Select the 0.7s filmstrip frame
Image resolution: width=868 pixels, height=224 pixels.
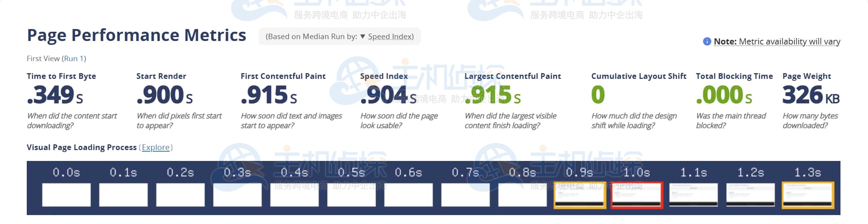(x=465, y=195)
